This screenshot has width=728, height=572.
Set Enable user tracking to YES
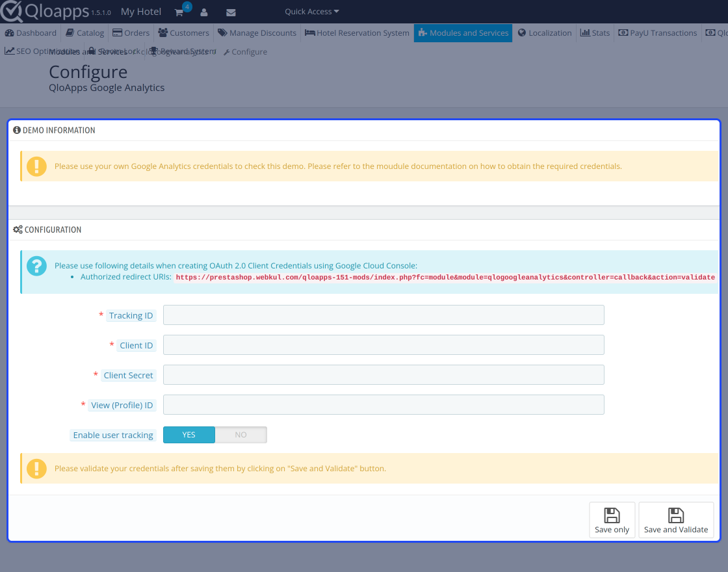pyautogui.click(x=189, y=435)
